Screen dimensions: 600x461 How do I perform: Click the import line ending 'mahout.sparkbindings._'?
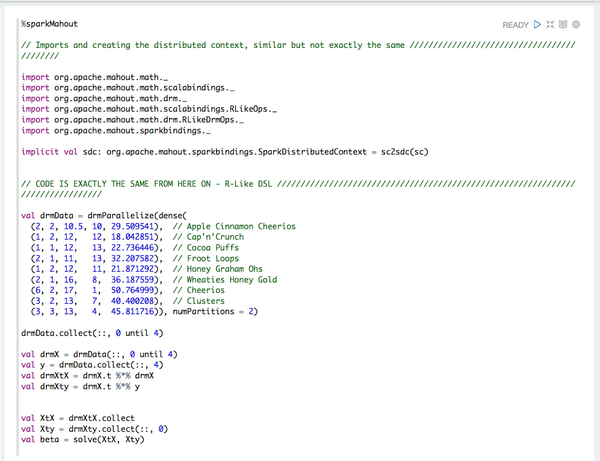pyautogui.click(x=116, y=131)
